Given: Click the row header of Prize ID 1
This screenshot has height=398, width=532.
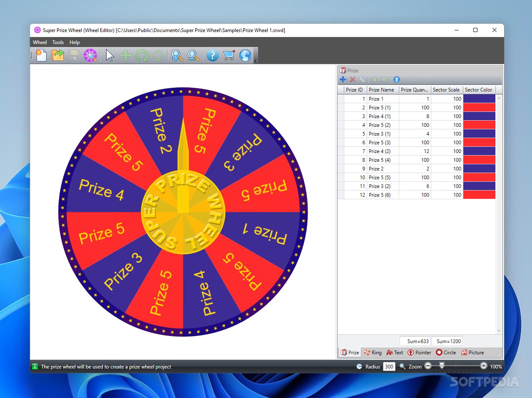Looking at the screenshot, I should coord(341,99).
